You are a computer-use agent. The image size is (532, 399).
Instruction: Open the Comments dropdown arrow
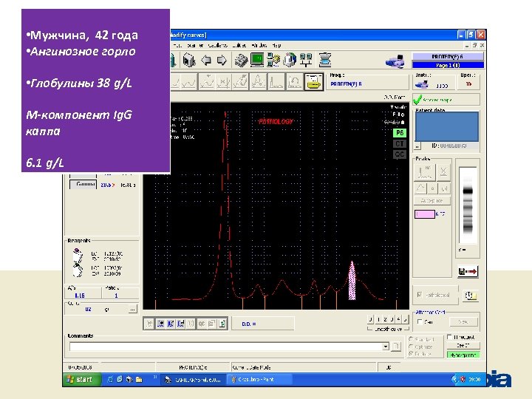pos(385,346)
